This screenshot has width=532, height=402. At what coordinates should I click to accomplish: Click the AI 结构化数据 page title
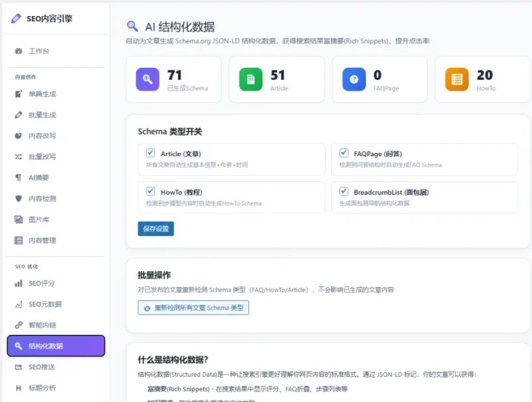[180, 27]
